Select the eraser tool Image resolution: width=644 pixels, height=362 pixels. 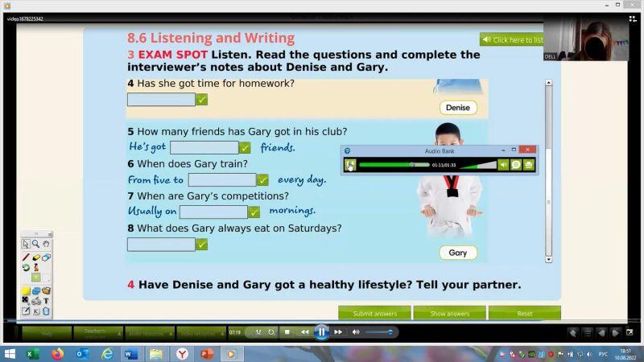click(46, 257)
